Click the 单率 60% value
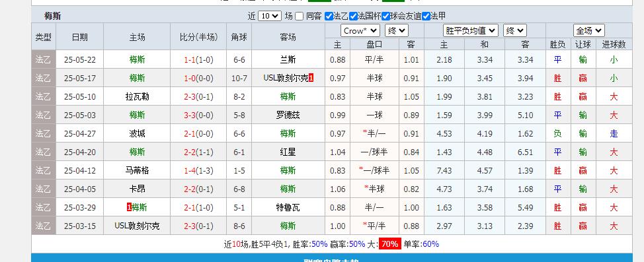The image size is (644, 262). pos(430,244)
